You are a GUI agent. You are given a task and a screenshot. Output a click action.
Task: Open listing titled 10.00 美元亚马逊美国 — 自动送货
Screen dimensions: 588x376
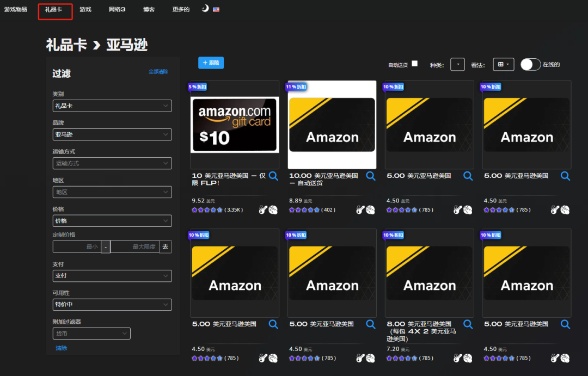(x=323, y=179)
